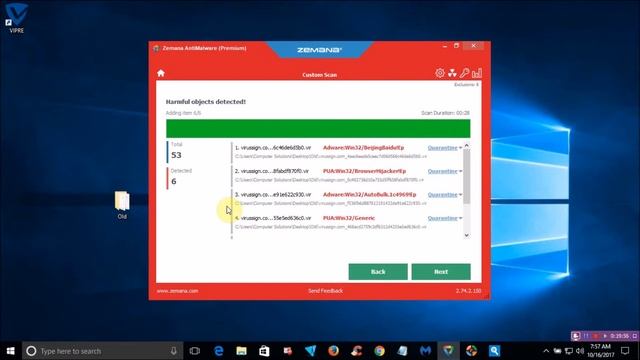Open the blue magnifier app on taskbar

point(494,351)
